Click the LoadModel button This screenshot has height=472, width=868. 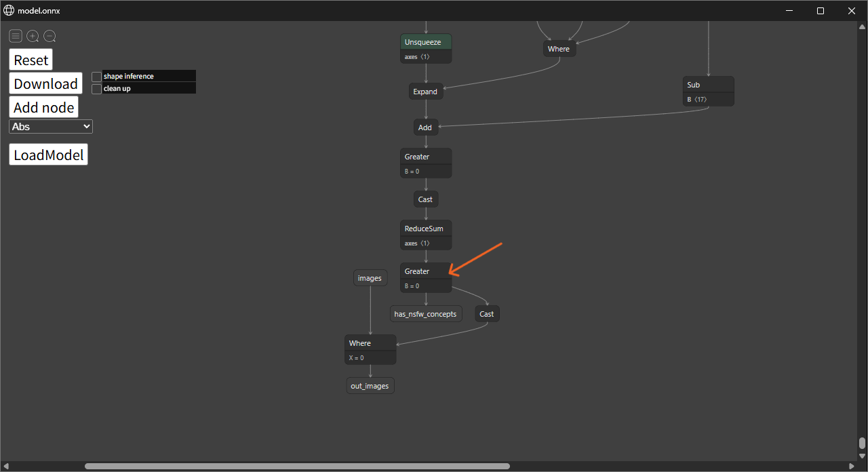(48, 155)
